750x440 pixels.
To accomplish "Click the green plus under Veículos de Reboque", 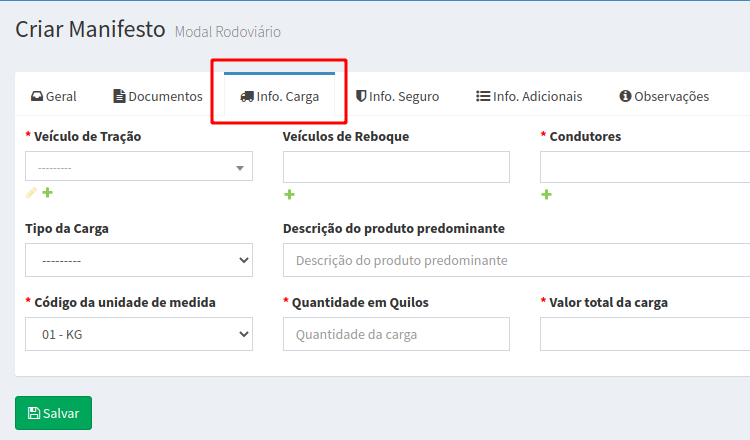I will pos(290,195).
